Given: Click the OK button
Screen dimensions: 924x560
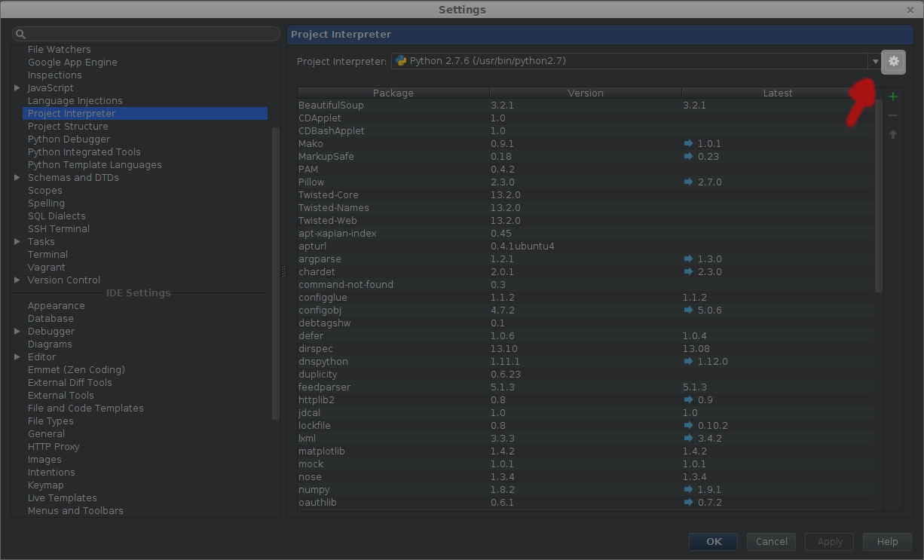Looking at the screenshot, I should coord(714,541).
